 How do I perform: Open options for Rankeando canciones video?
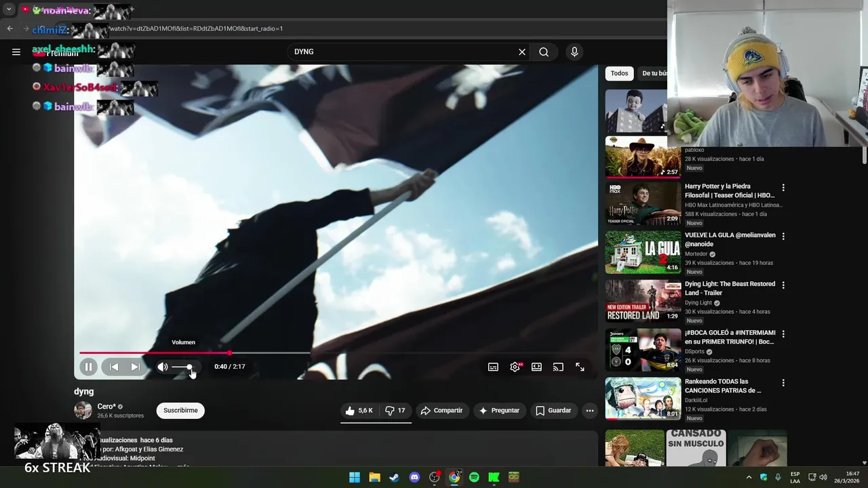pos(783,382)
